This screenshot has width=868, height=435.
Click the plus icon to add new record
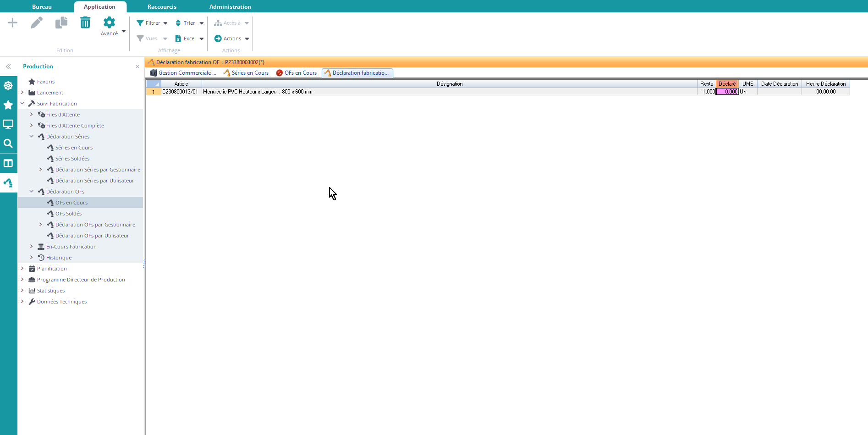[13, 23]
